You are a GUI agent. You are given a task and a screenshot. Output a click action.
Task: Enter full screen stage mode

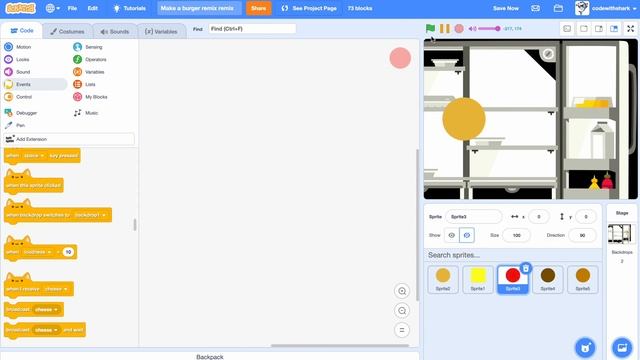[x=631, y=29]
